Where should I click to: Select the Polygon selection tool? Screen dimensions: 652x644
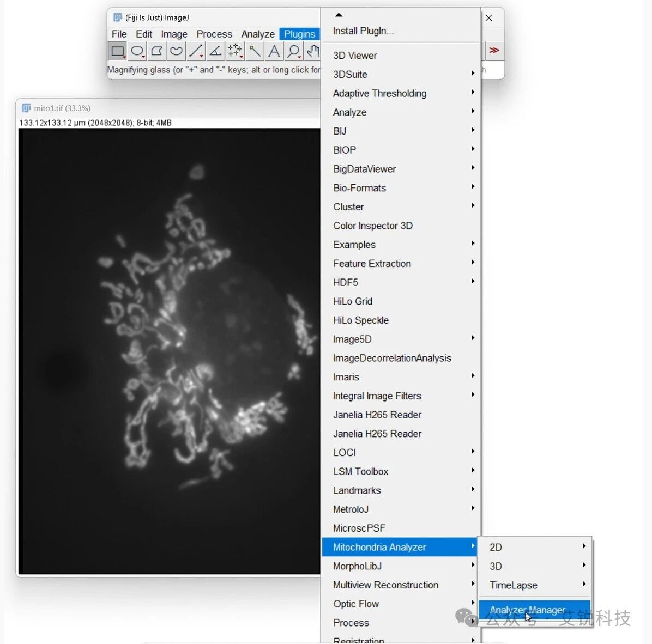(157, 51)
